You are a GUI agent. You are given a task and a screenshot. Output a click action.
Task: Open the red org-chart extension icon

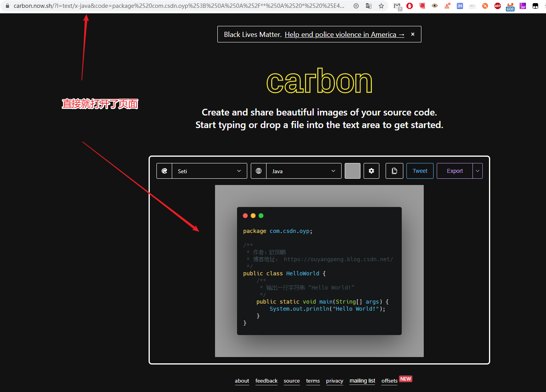point(447,6)
